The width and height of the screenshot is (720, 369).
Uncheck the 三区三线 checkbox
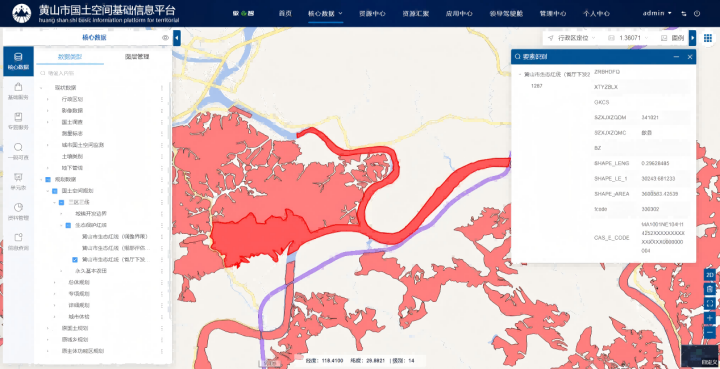(x=61, y=202)
